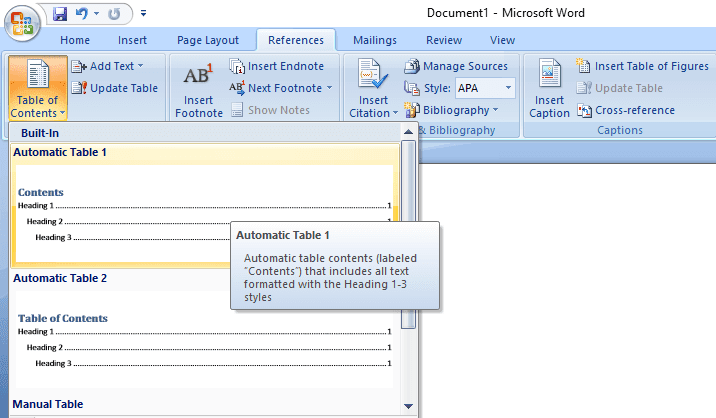Click the gallery scroll up arrow
The height and width of the screenshot is (418, 716).
tap(408, 132)
